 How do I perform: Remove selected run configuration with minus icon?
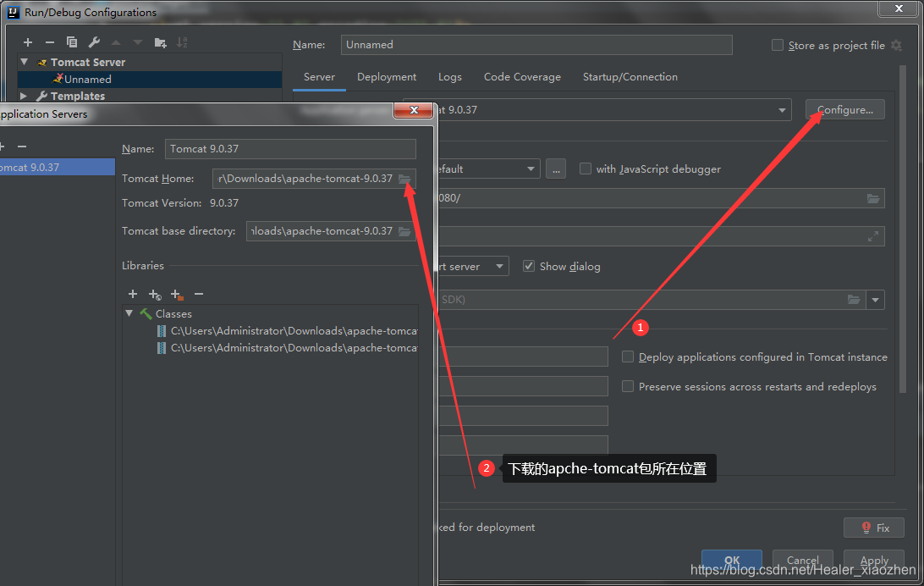(x=49, y=42)
